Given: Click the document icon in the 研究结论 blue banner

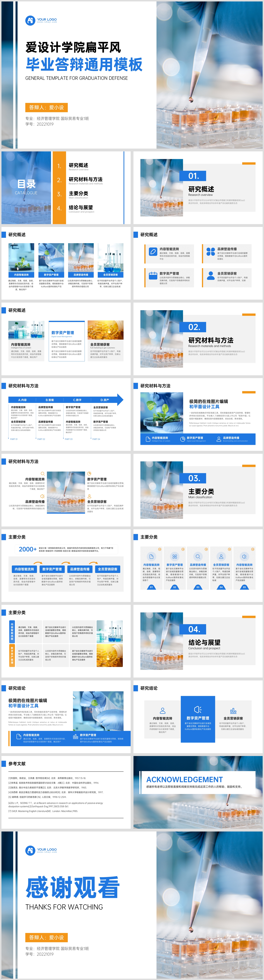Looking at the screenshot, I should [x=19, y=737].
